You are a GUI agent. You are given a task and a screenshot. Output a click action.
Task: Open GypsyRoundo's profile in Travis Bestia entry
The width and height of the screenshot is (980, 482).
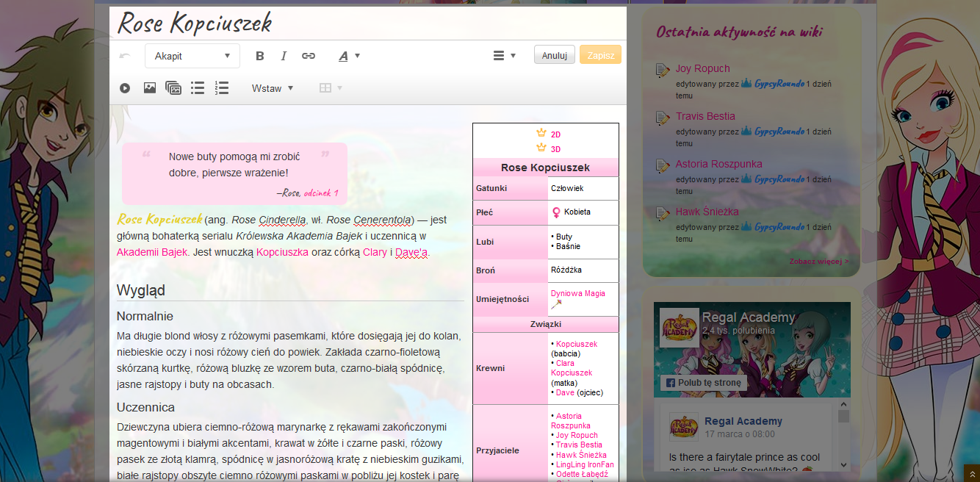[x=779, y=132]
